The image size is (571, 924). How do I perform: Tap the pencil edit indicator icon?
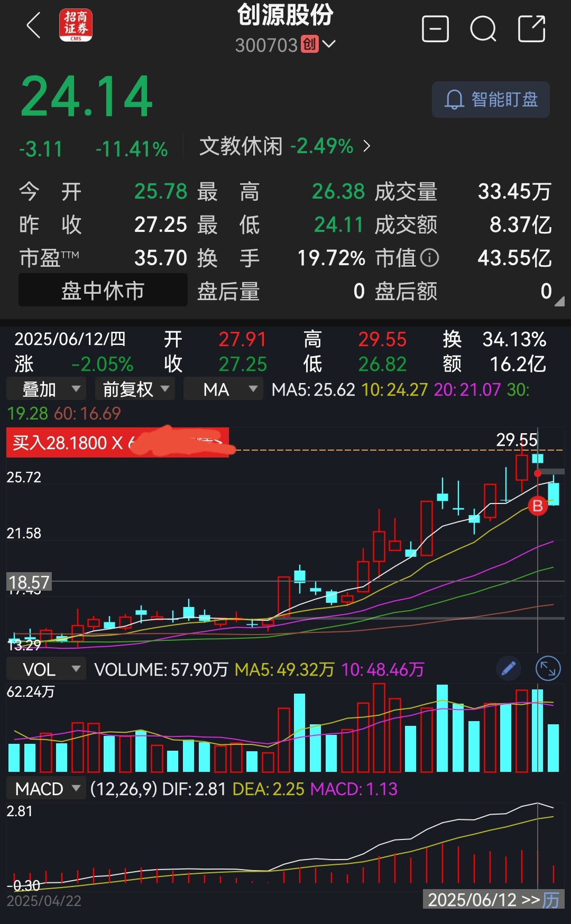(509, 669)
